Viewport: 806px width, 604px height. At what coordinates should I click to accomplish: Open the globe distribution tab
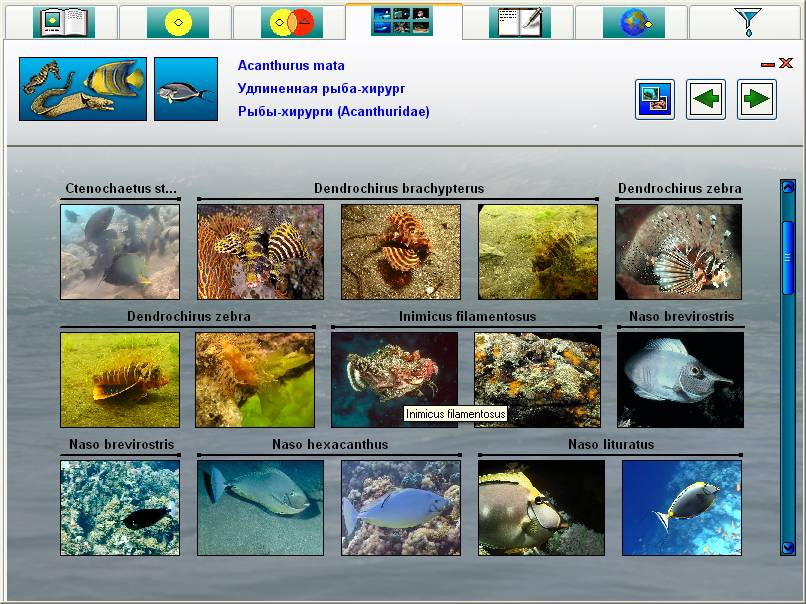(634, 22)
